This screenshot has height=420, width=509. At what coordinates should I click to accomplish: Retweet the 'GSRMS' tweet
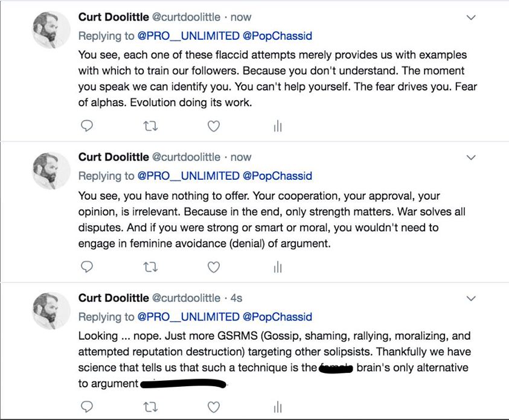pos(150,407)
